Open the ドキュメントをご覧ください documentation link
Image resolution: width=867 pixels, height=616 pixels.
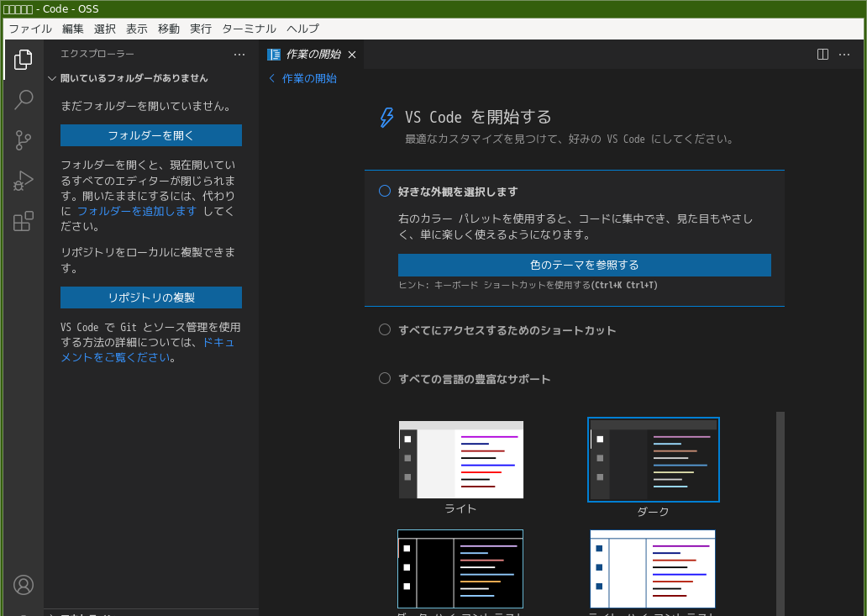click(x=147, y=350)
